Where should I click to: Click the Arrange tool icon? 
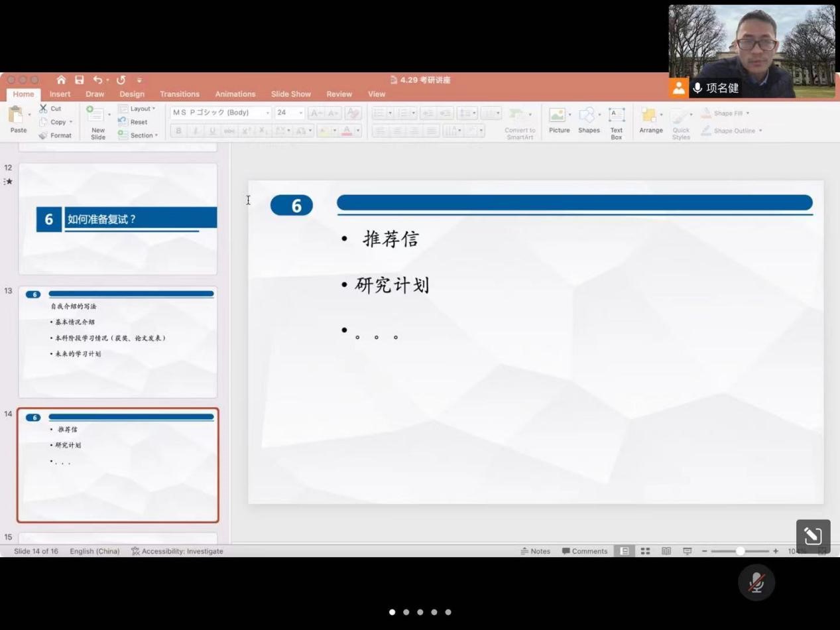650,120
